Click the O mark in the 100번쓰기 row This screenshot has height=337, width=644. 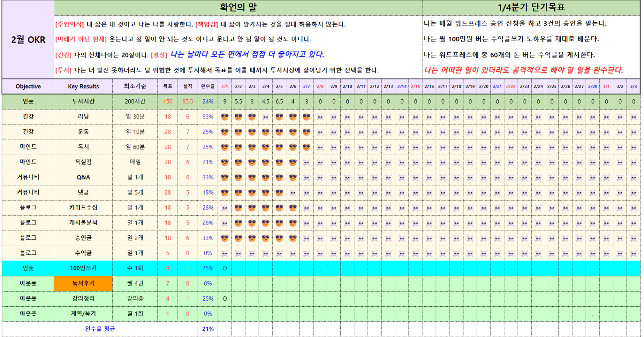[225, 268]
